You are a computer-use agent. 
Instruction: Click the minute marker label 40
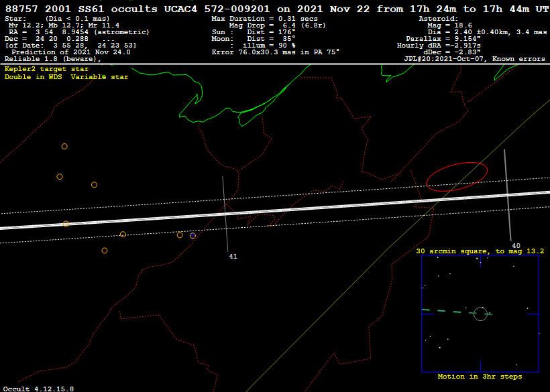coord(516,246)
